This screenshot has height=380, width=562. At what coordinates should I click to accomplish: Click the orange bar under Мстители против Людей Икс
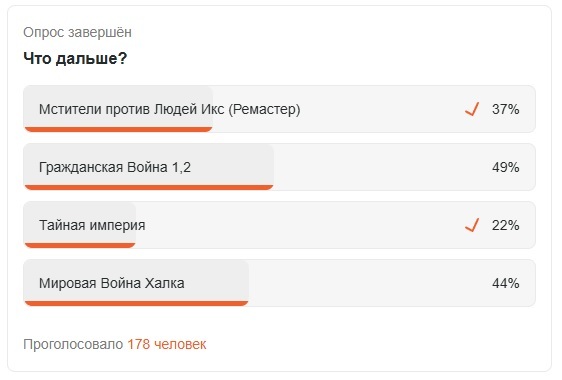click(x=118, y=129)
